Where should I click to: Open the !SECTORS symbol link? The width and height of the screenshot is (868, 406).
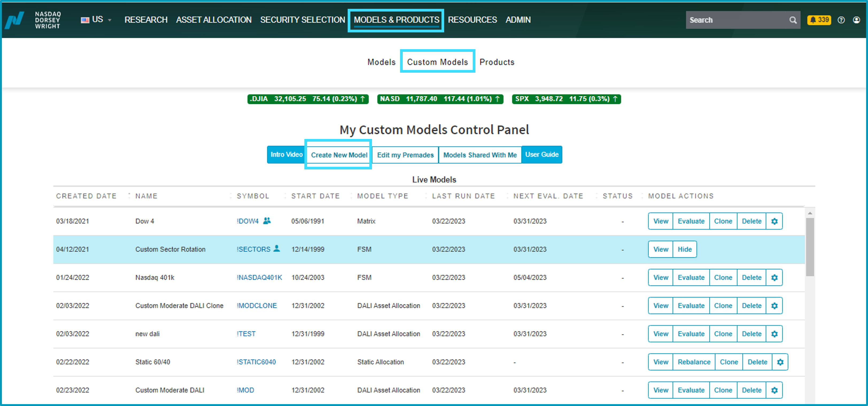(253, 249)
